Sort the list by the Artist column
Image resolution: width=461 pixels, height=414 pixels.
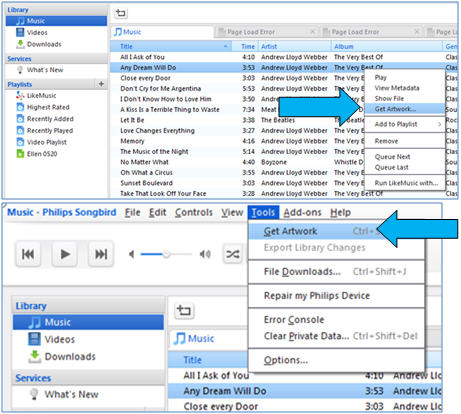click(294, 47)
